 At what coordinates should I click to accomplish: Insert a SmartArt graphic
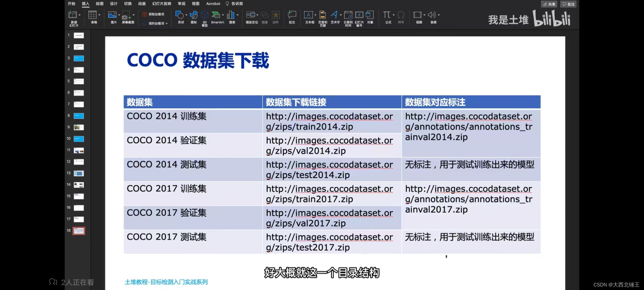click(x=217, y=17)
